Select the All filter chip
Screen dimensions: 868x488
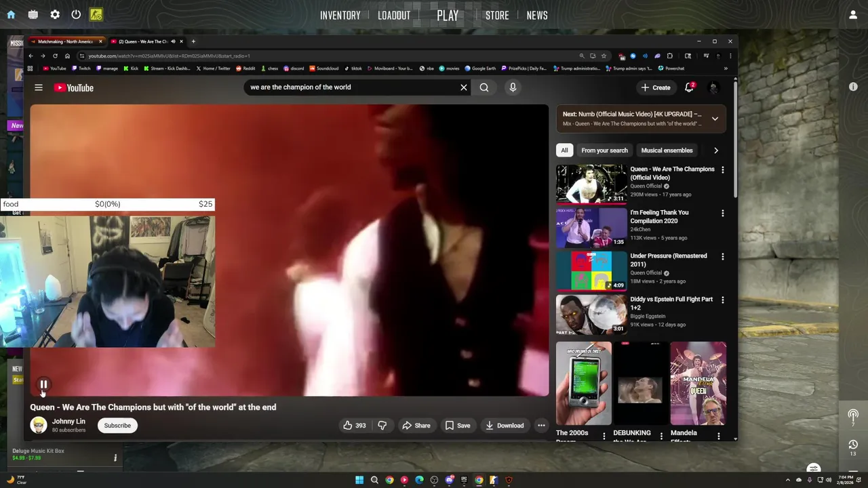click(564, 150)
